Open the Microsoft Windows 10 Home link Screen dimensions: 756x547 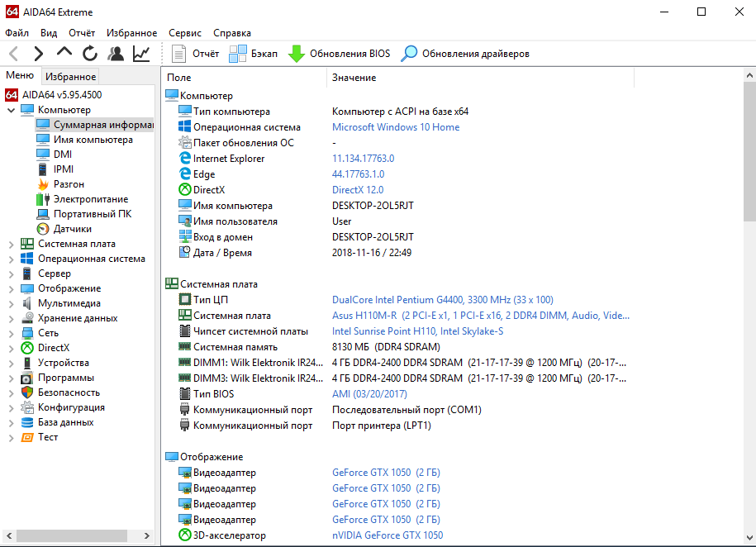point(396,127)
